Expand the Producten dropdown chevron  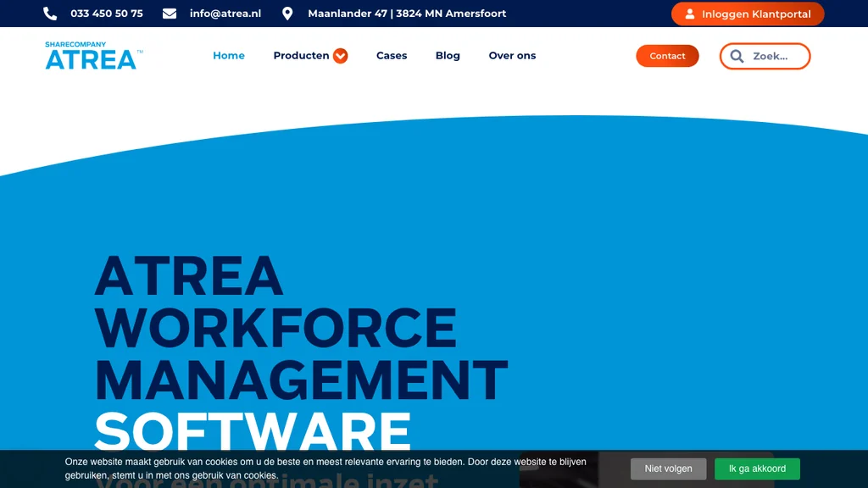point(341,56)
